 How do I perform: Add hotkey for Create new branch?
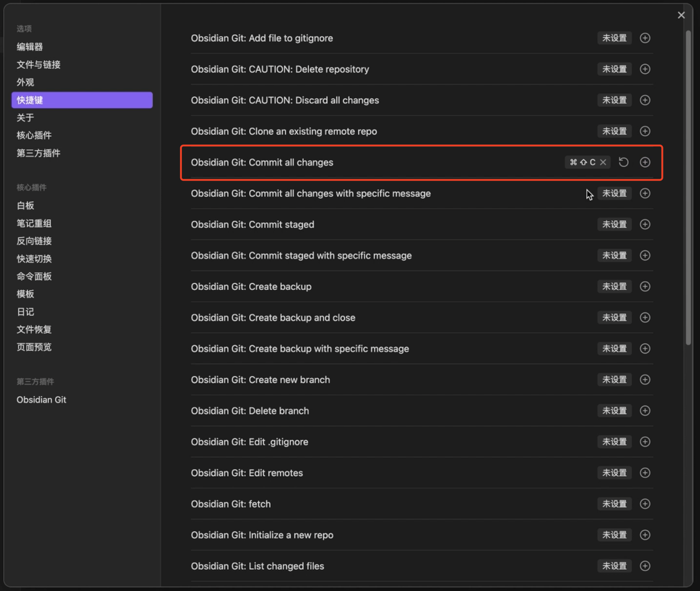click(x=645, y=380)
